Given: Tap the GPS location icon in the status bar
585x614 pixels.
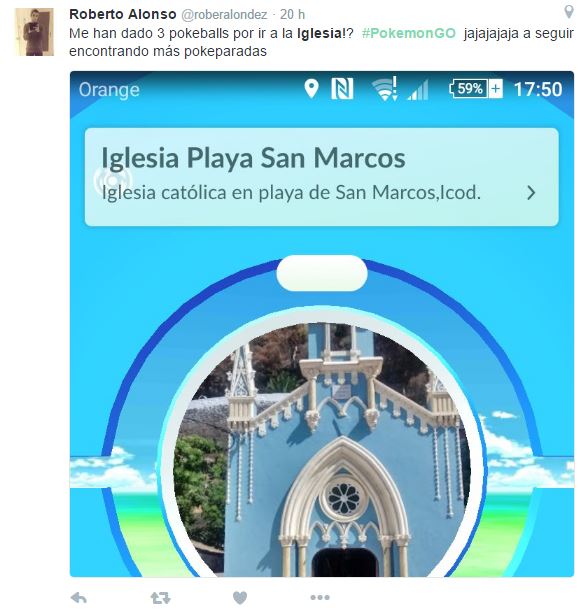Looking at the screenshot, I should [311, 89].
